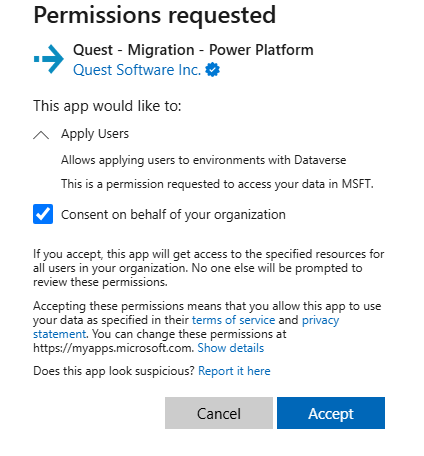424x456 pixels.
Task: Click the Report it here link
Action: point(234,371)
